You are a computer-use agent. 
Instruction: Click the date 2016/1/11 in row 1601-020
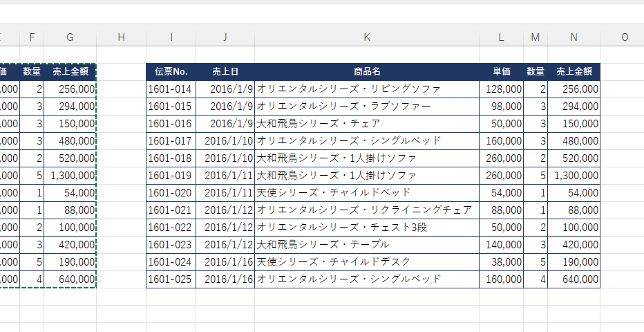[225, 193]
